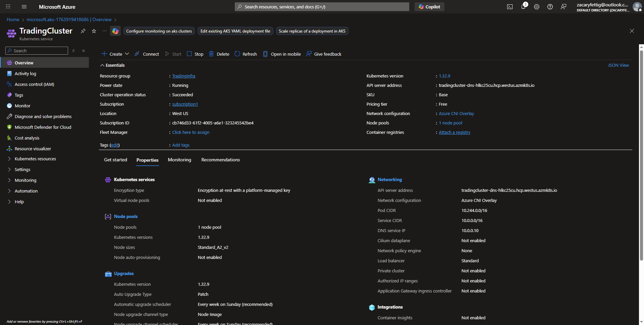Stop the cluster

point(195,54)
